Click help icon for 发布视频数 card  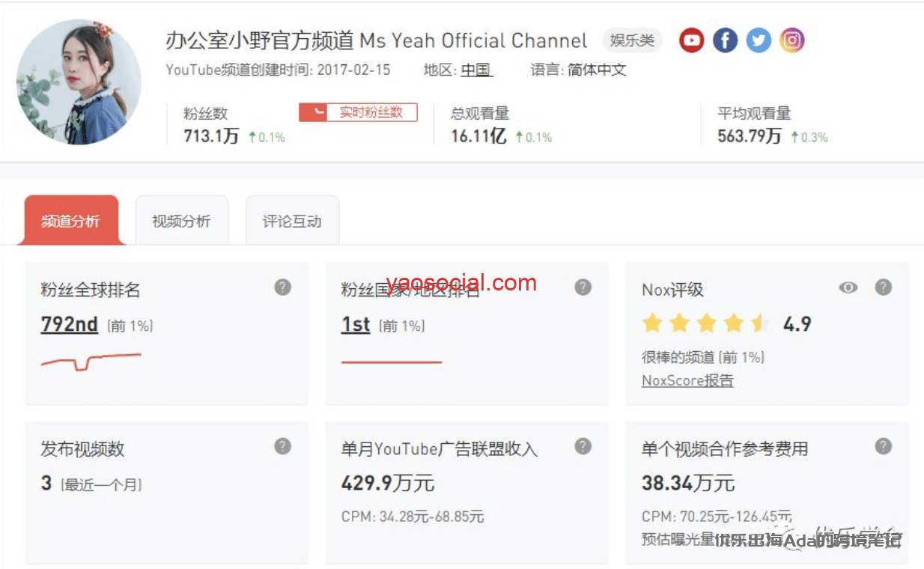click(282, 447)
